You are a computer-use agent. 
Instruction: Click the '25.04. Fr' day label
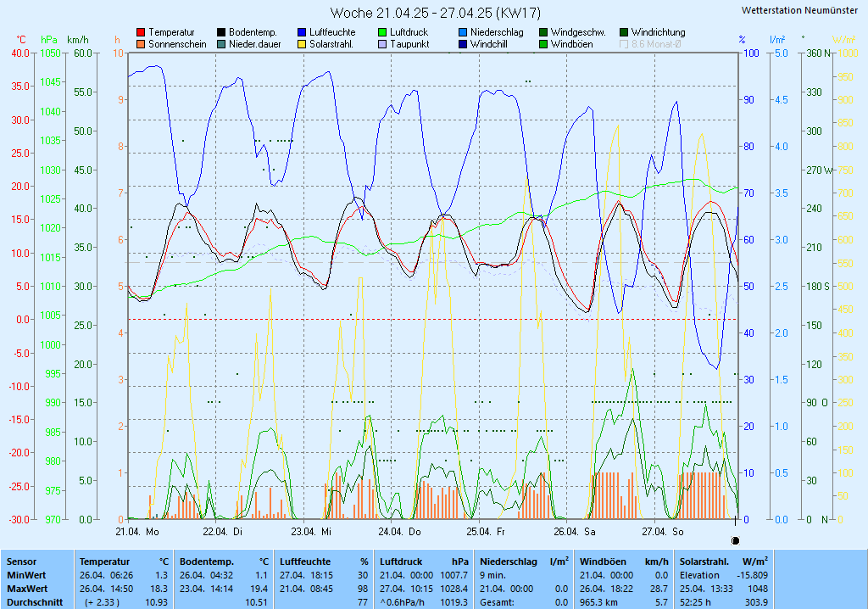(x=486, y=532)
